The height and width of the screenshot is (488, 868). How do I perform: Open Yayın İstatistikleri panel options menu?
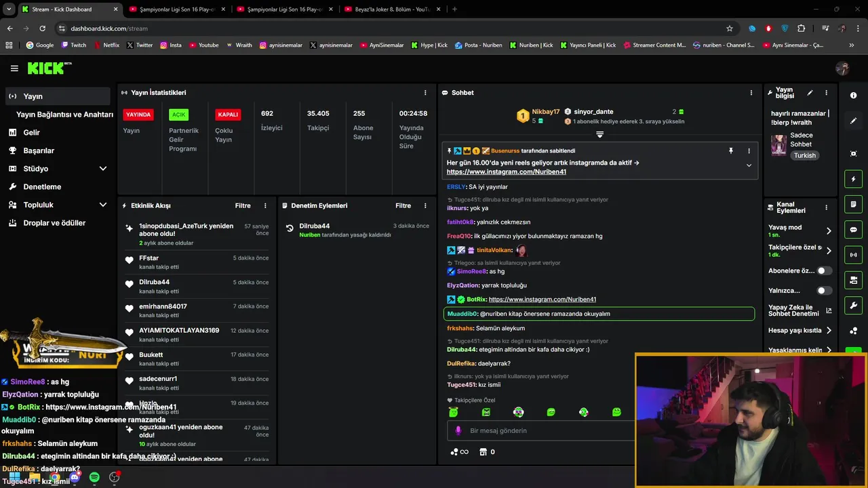[x=425, y=93]
